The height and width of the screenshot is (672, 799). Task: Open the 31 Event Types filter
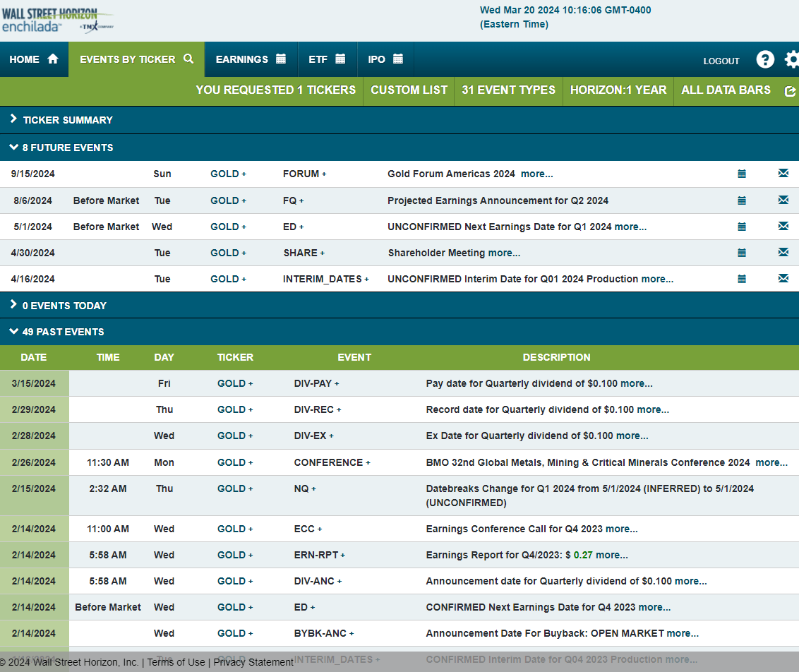coord(508,90)
